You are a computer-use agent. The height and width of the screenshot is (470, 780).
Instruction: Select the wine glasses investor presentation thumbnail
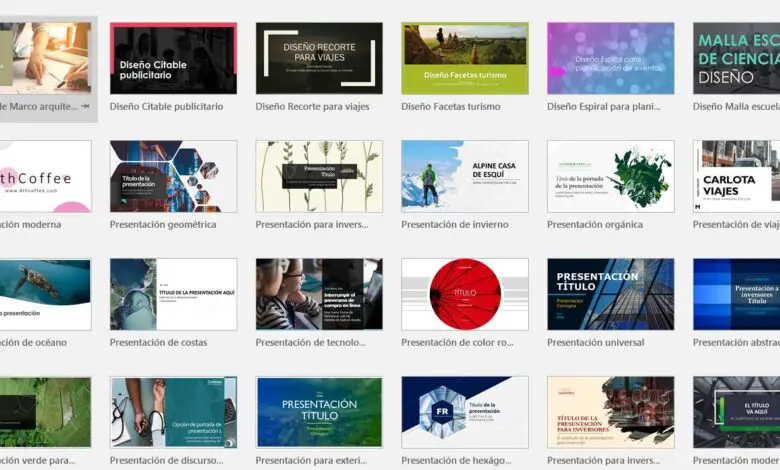click(610, 412)
